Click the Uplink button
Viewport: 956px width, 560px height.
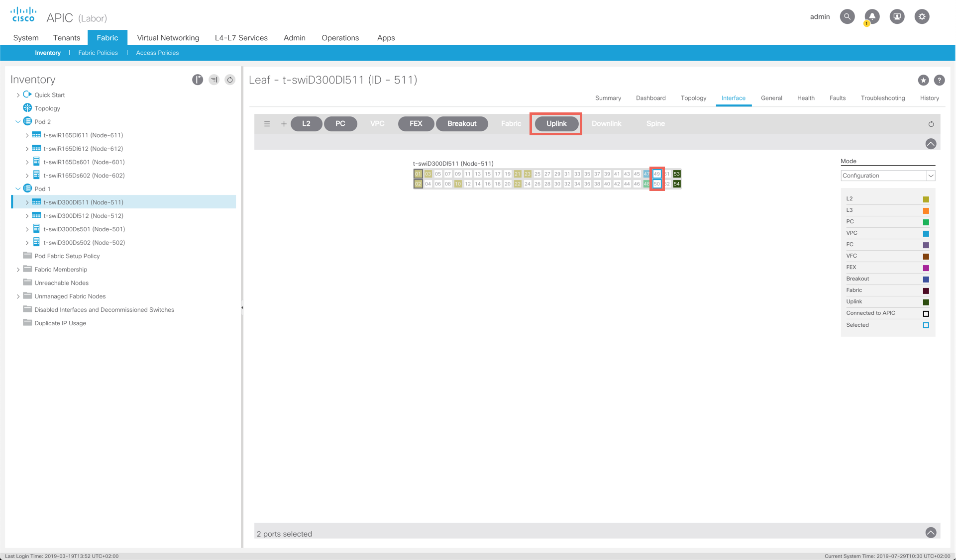pos(556,124)
